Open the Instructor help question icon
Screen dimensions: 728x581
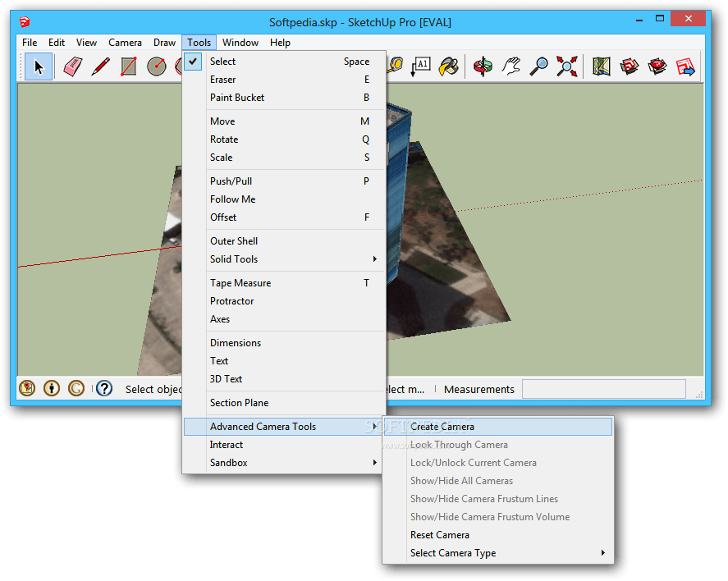pyautogui.click(x=104, y=388)
